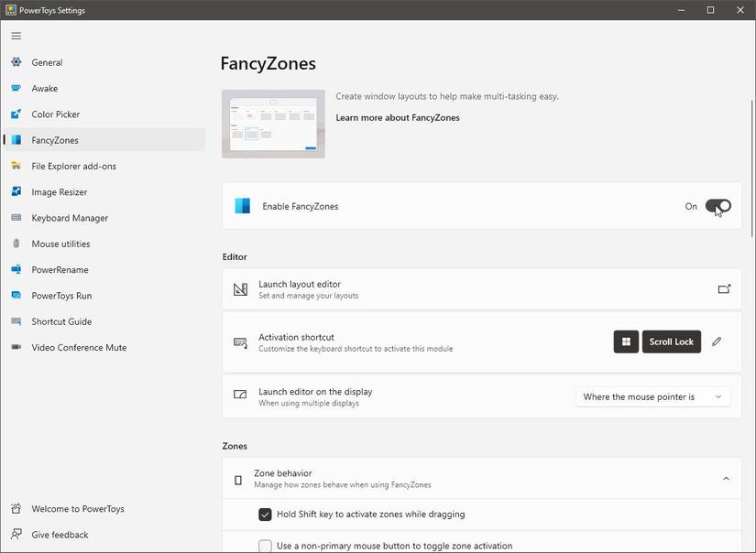
Task: Click Give feedback in the sidebar
Action: pos(60,535)
